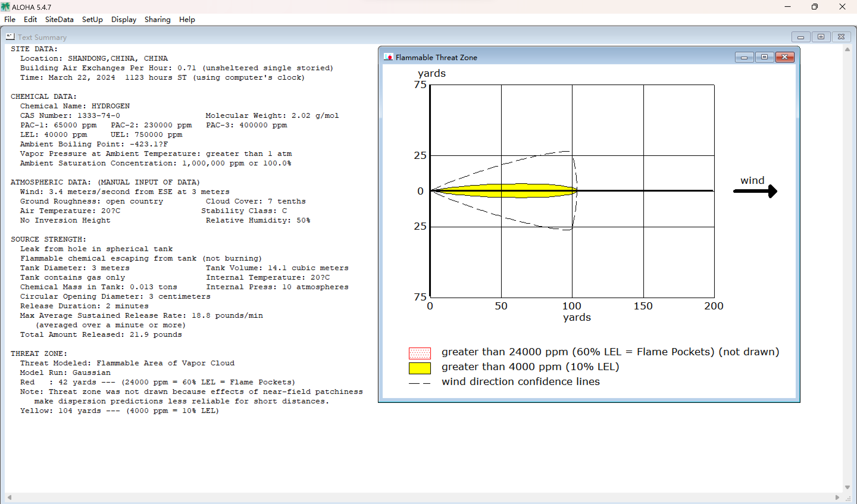The height and width of the screenshot is (504, 857).
Task: Open the SiteData menu
Action: (x=59, y=19)
